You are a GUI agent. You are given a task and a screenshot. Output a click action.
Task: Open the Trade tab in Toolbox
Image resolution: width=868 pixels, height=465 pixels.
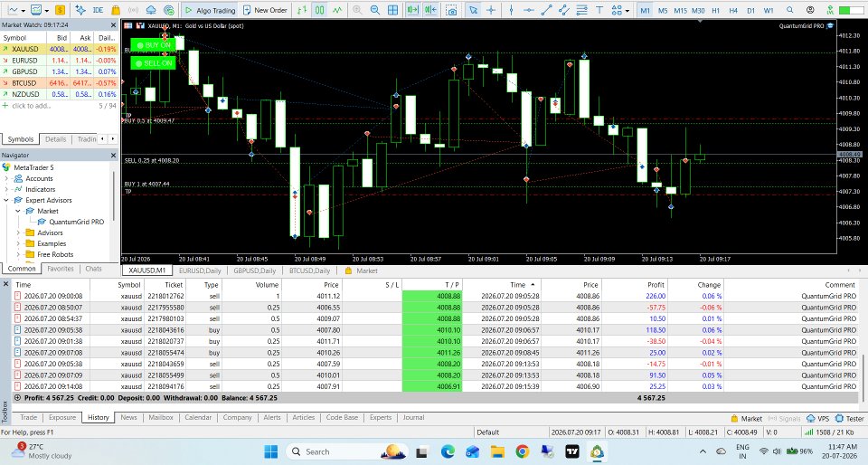tap(29, 417)
